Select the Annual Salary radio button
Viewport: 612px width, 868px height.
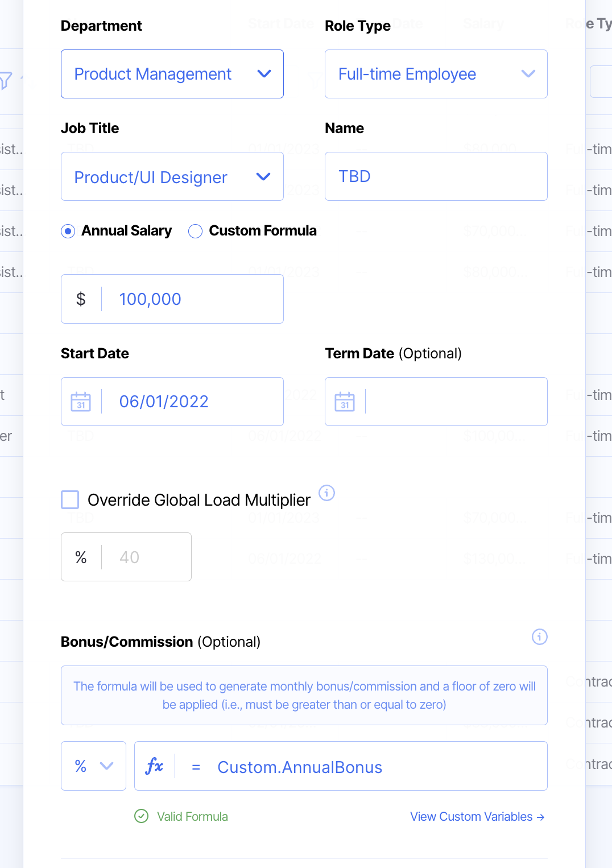[68, 231]
